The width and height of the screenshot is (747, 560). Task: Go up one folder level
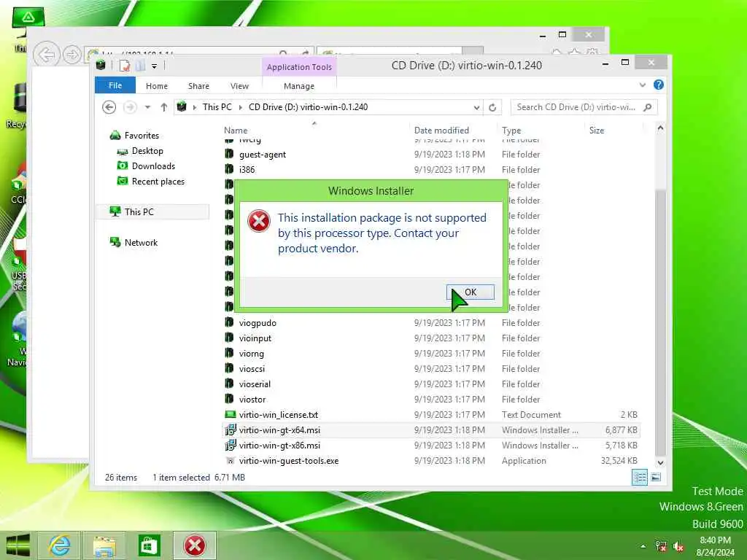click(164, 107)
